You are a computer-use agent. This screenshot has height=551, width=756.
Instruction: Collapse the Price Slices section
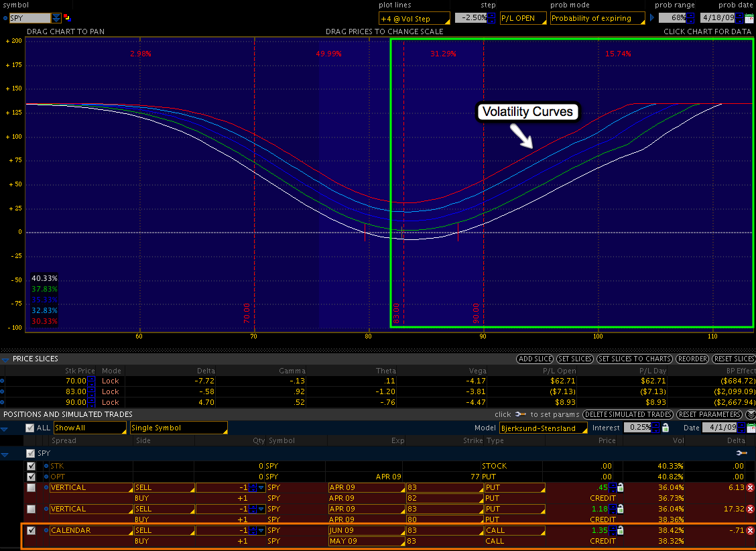click(x=5, y=359)
